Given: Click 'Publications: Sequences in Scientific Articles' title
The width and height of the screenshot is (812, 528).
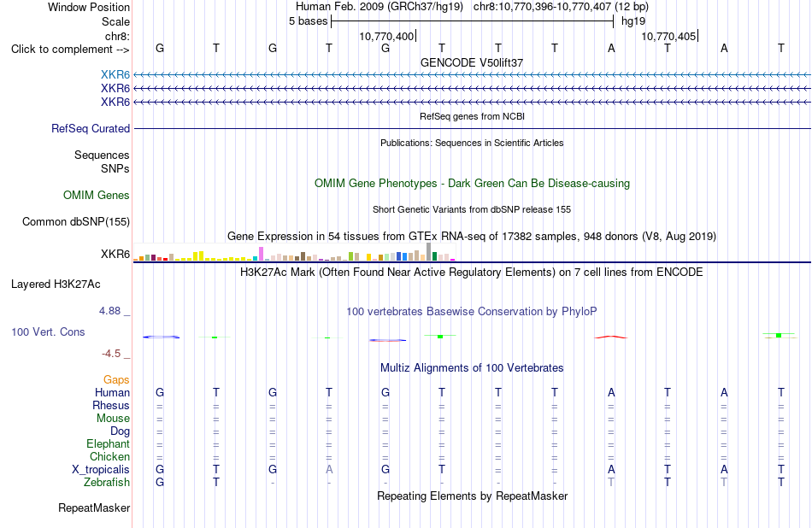Looking at the screenshot, I should (472, 143).
